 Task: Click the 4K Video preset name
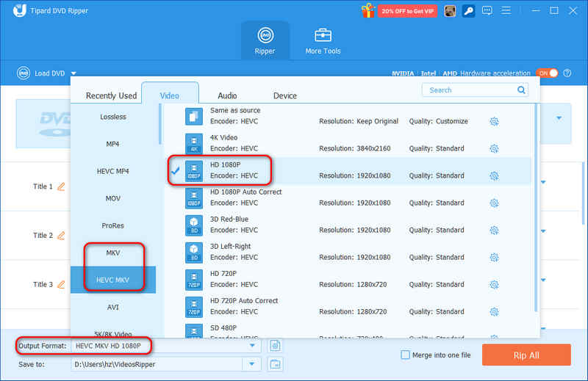224,137
